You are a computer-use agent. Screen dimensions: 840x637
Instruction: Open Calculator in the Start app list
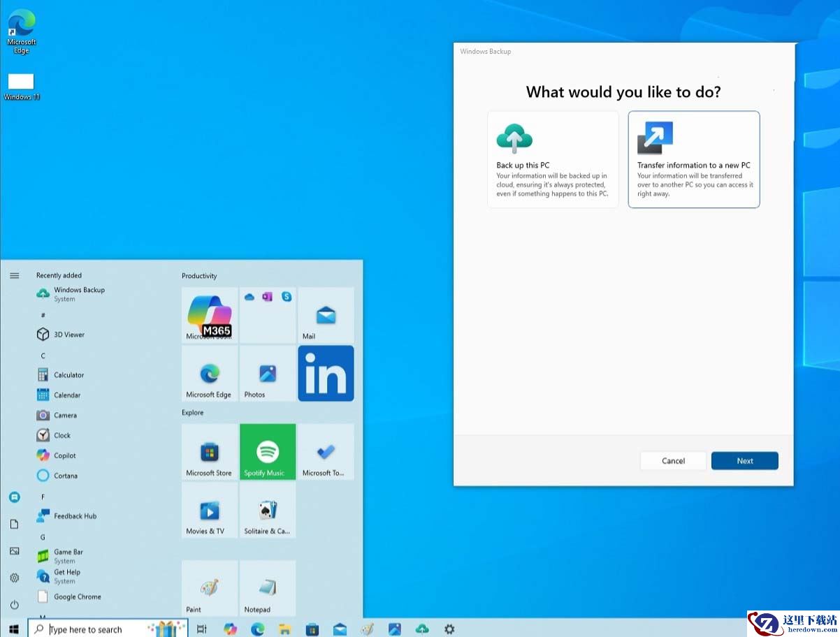click(61, 375)
